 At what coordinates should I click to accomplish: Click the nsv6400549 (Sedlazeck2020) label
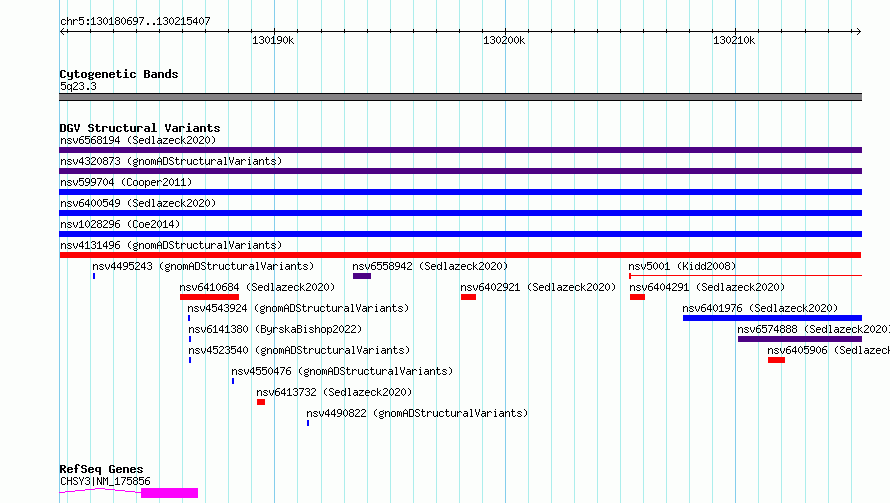click(138, 203)
